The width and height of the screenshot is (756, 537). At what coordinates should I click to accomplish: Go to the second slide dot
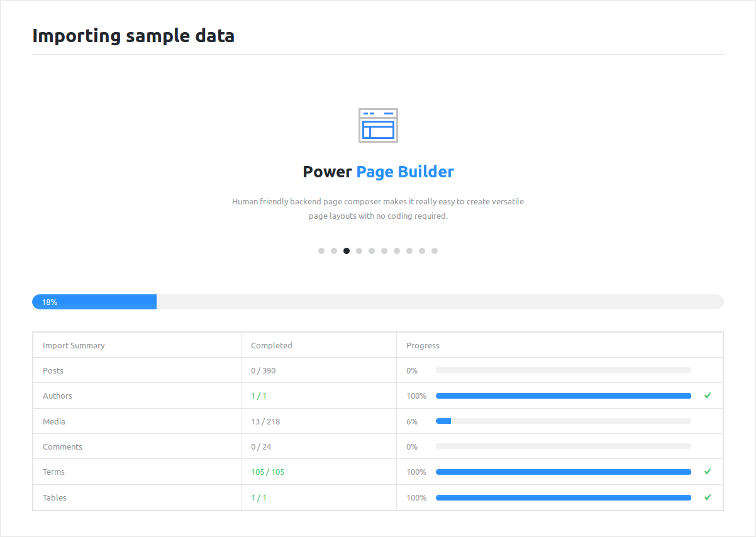(x=334, y=251)
